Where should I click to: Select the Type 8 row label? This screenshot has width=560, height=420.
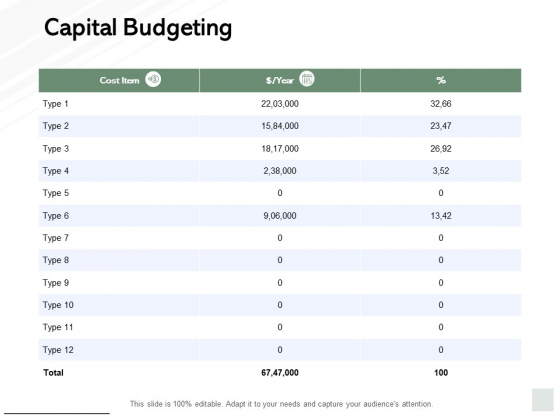[56, 260]
